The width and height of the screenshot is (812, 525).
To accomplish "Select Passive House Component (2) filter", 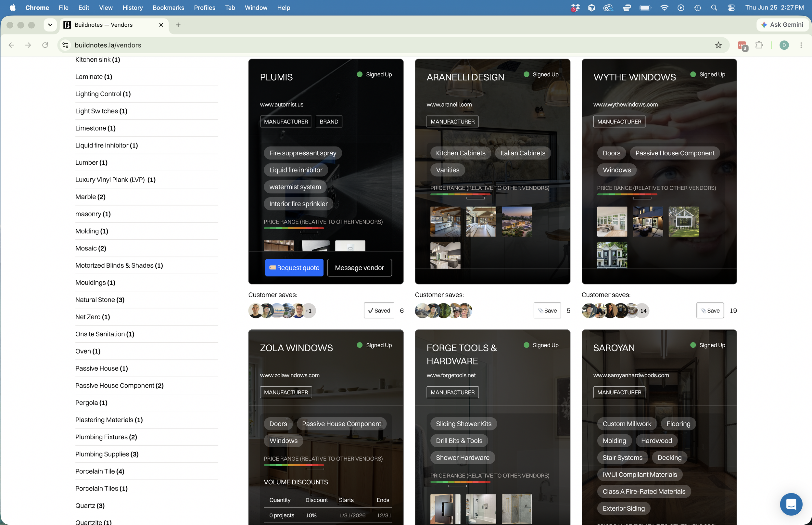I will click(x=119, y=386).
